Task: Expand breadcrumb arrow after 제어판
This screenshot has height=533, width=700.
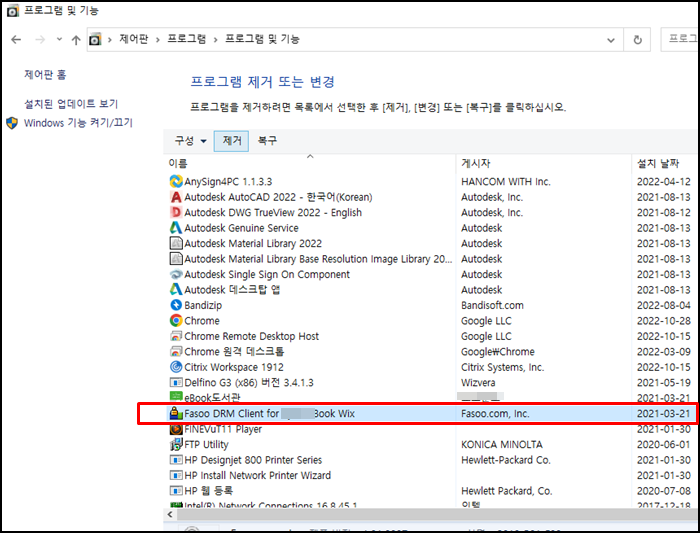Action: (158, 40)
